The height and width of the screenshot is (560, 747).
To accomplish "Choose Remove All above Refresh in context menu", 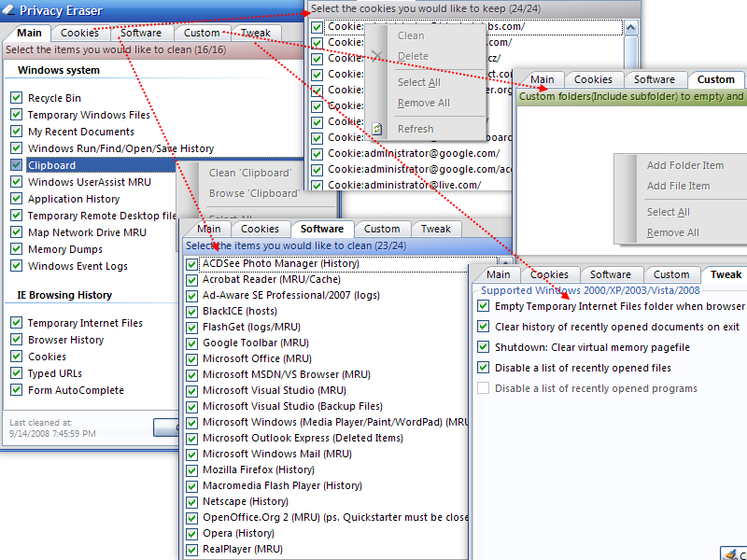I will click(424, 103).
